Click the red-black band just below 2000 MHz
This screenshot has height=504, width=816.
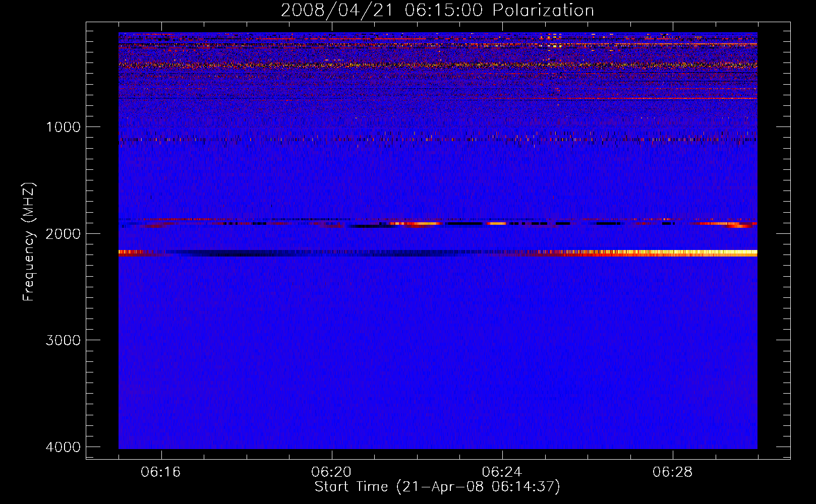tap(438, 223)
